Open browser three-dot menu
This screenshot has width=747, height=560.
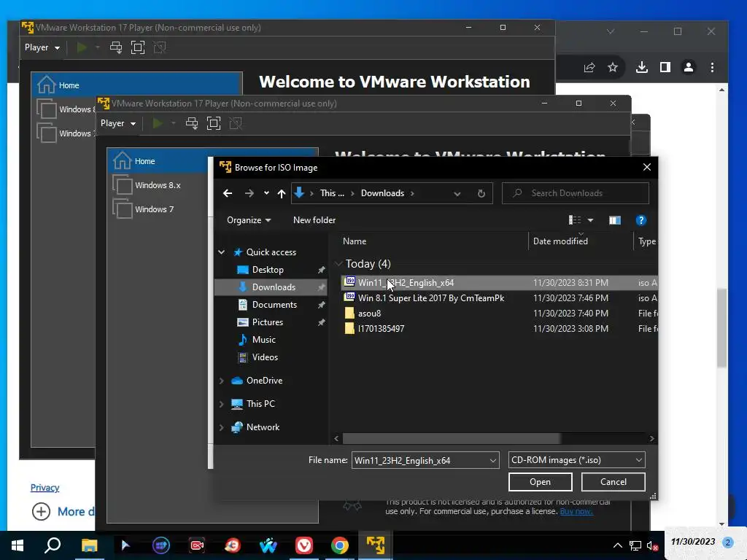pyautogui.click(x=712, y=68)
